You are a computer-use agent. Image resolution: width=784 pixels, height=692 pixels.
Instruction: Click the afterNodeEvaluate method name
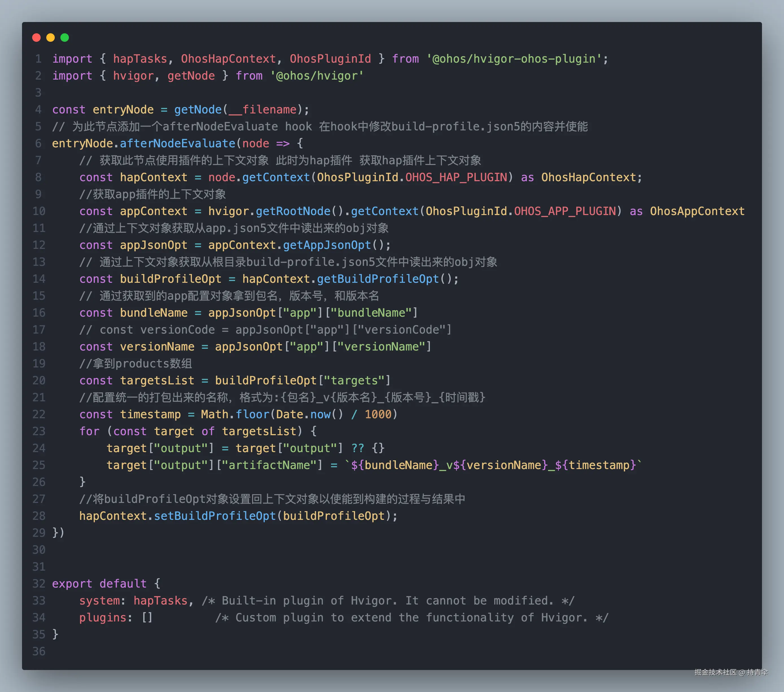(178, 143)
